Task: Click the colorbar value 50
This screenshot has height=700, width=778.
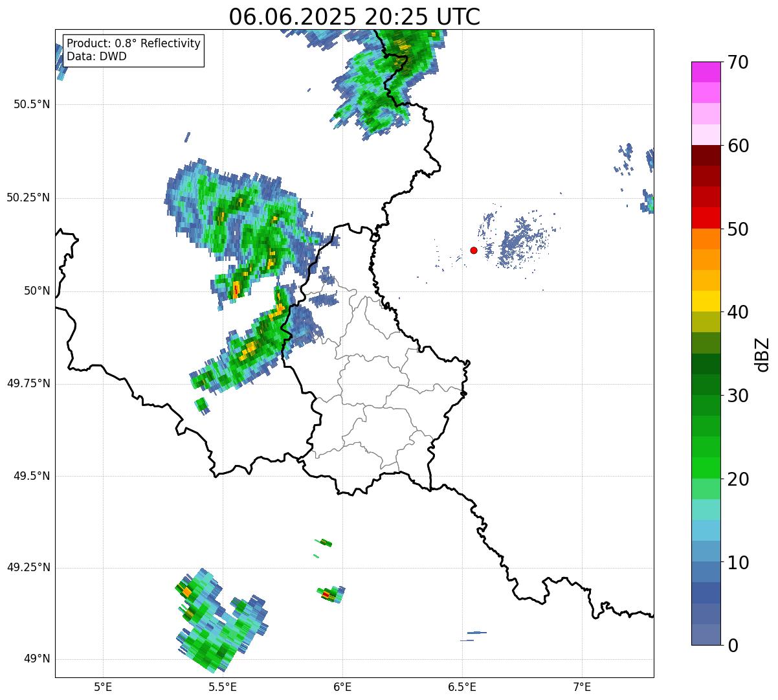Action: (739, 229)
